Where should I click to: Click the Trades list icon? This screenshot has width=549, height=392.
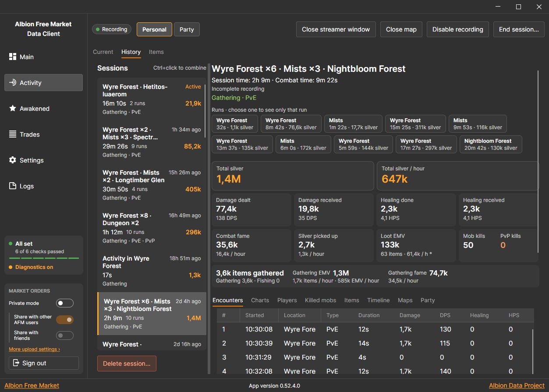point(13,134)
